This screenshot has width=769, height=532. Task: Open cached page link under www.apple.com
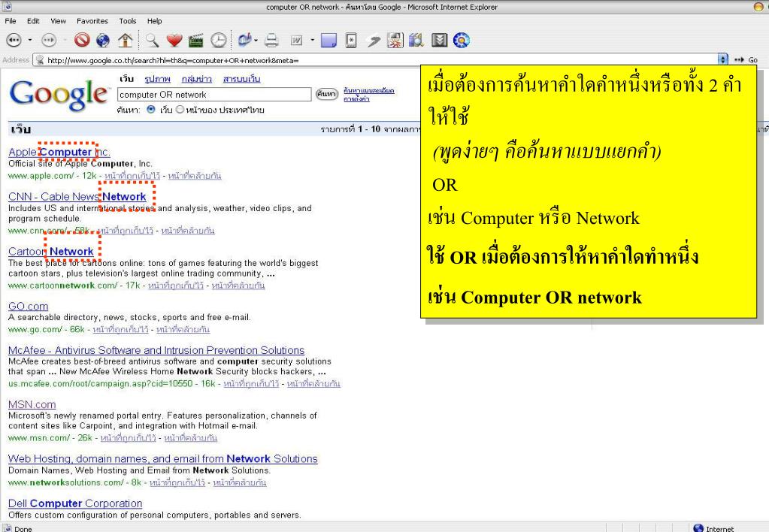point(132,176)
